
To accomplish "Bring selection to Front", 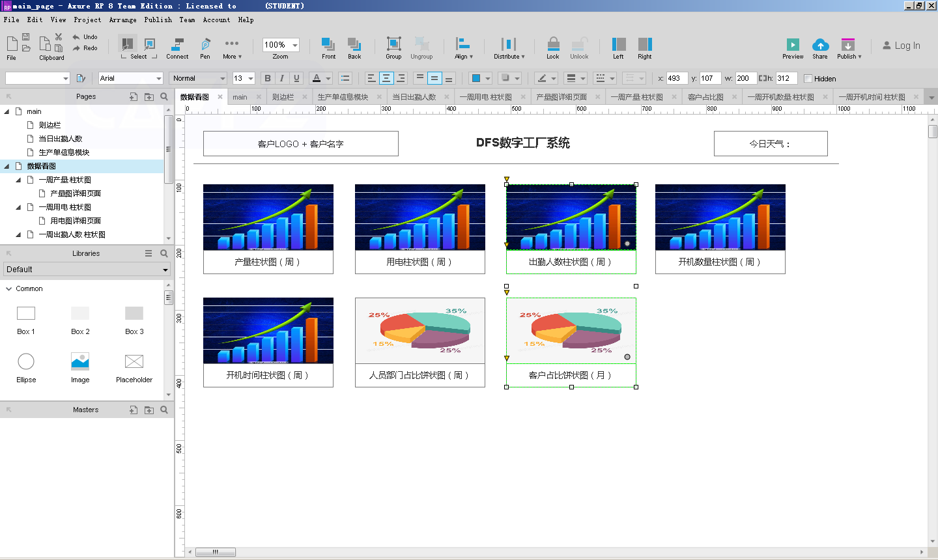I will coord(328,44).
